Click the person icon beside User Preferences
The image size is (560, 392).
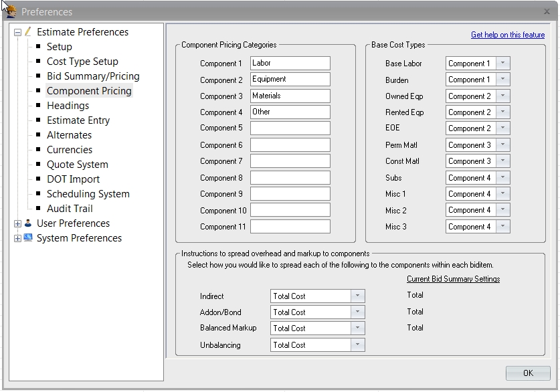(26, 223)
